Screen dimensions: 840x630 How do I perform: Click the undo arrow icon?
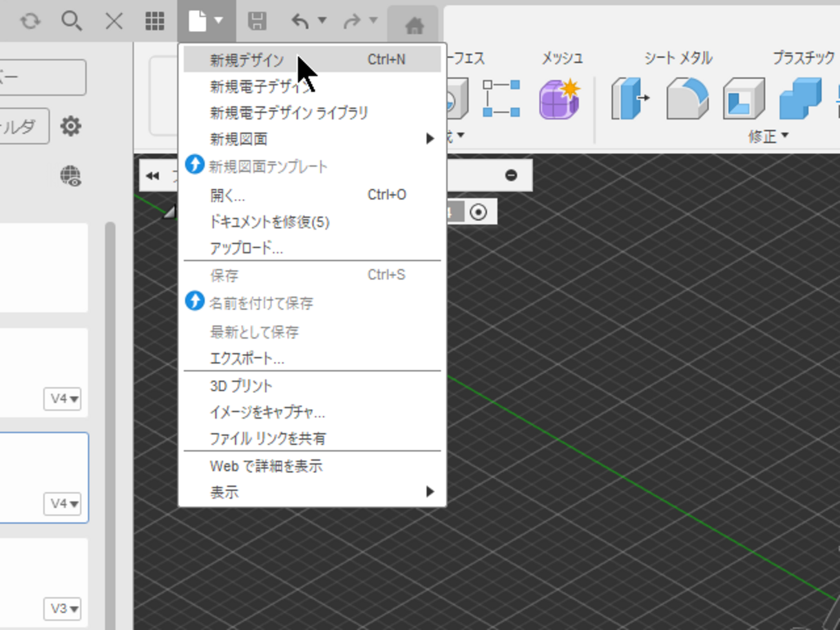click(300, 21)
